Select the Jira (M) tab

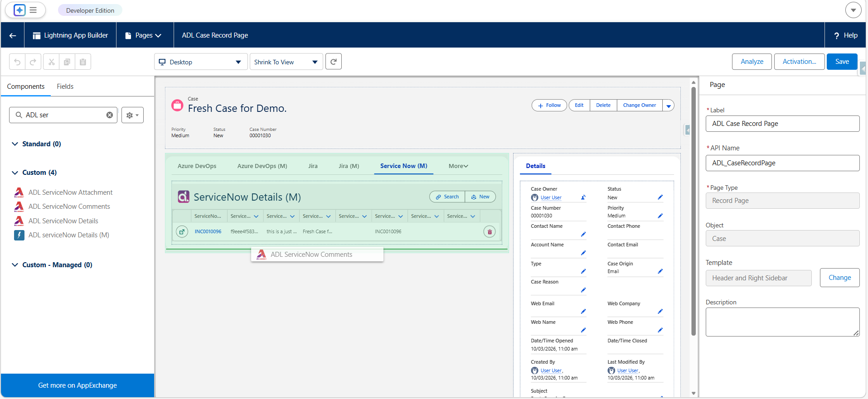pos(349,166)
